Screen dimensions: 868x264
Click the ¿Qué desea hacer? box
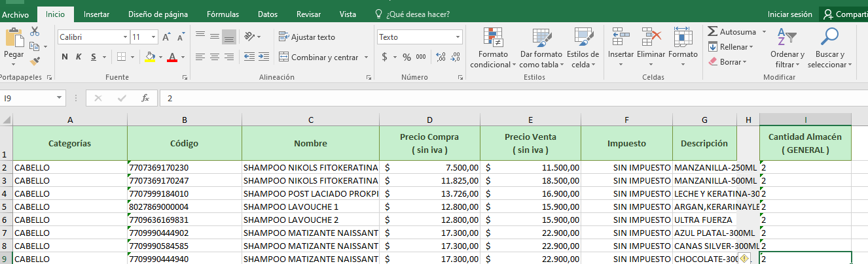point(412,14)
